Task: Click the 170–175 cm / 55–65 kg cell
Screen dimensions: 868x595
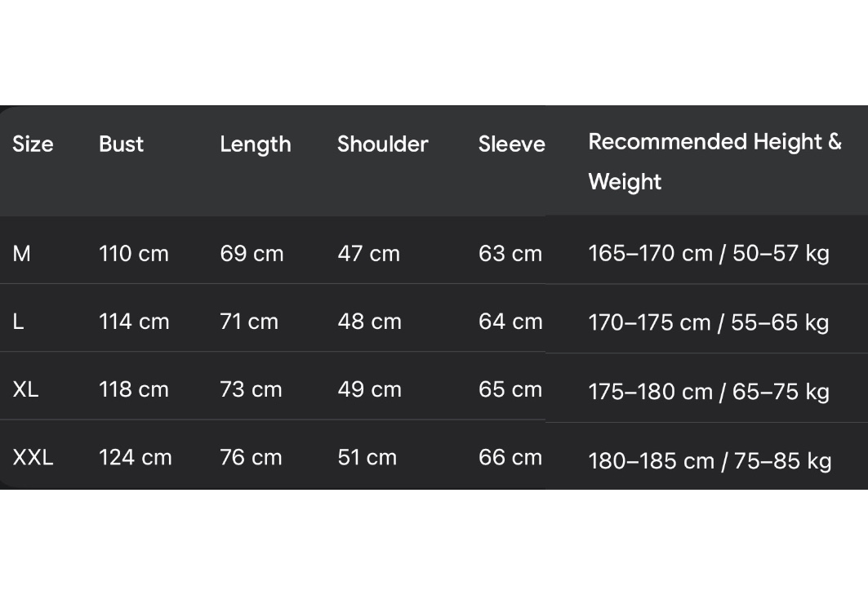Action: click(708, 322)
